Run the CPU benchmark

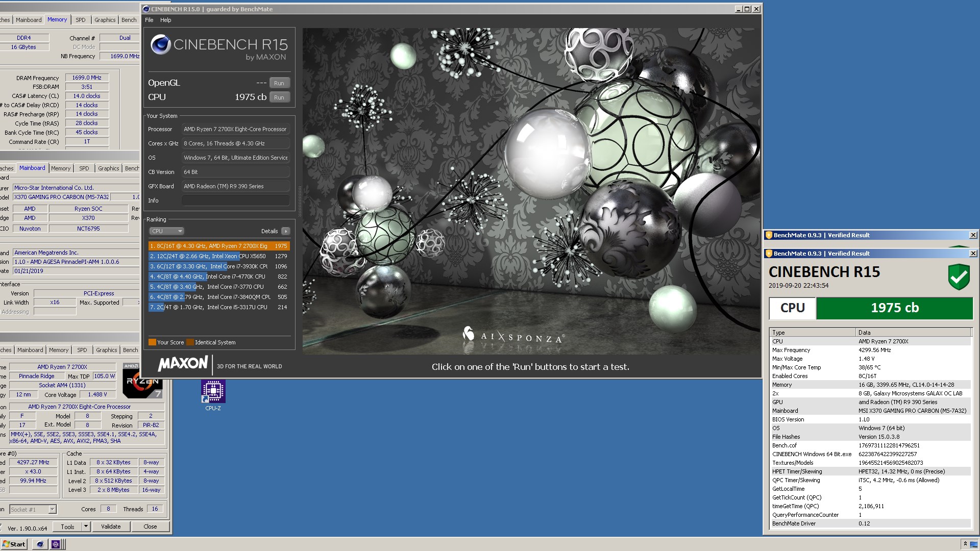pos(279,97)
